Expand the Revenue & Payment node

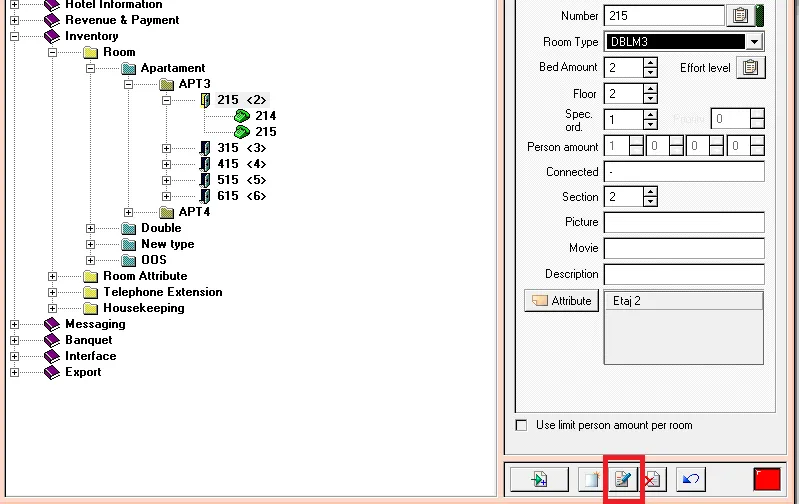pos(14,20)
